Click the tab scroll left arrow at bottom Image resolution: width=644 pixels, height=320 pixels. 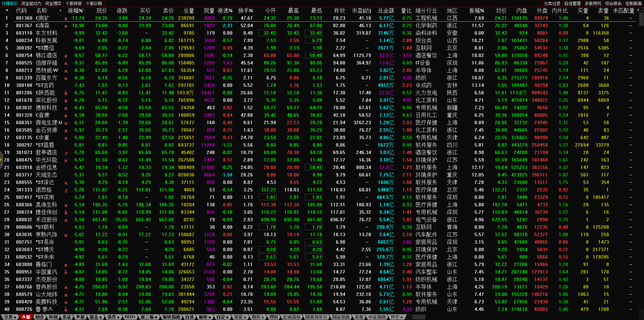pos(410,317)
